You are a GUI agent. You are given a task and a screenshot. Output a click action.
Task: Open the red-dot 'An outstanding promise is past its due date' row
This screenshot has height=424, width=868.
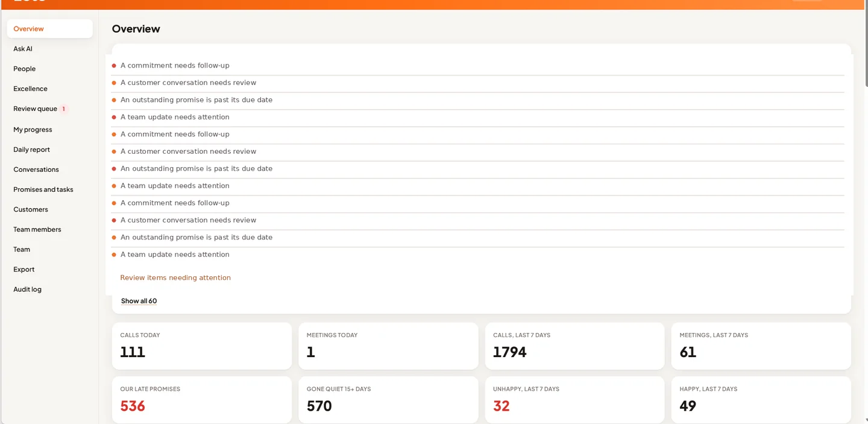477,169
